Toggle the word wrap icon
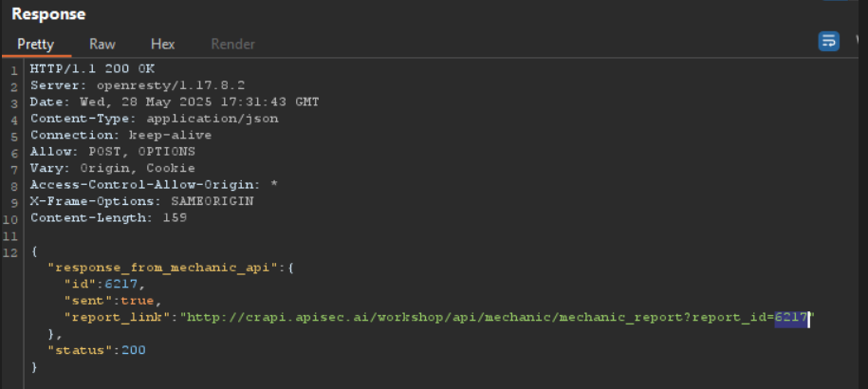This screenshot has width=868, height=389. coord(828,42)
